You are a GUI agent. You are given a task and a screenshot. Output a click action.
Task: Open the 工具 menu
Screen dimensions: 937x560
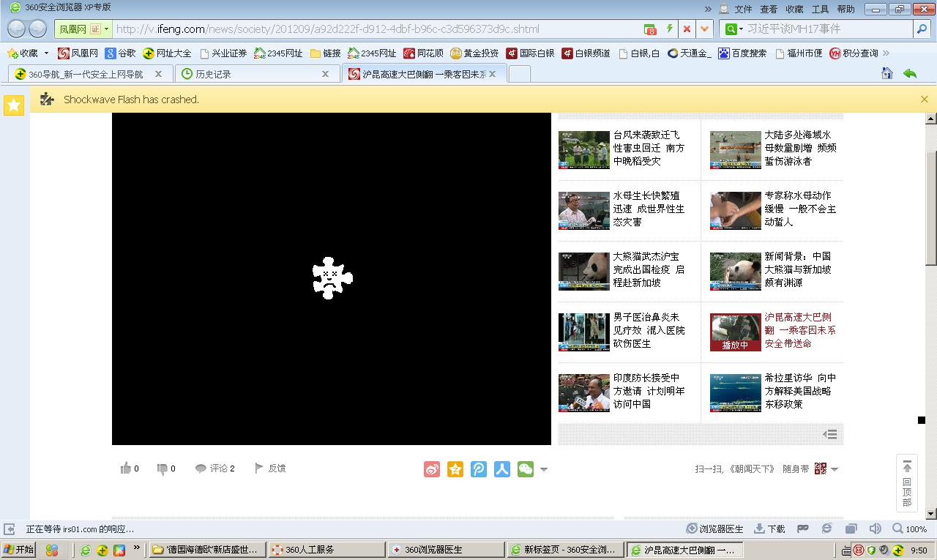[x=820, y=9]
